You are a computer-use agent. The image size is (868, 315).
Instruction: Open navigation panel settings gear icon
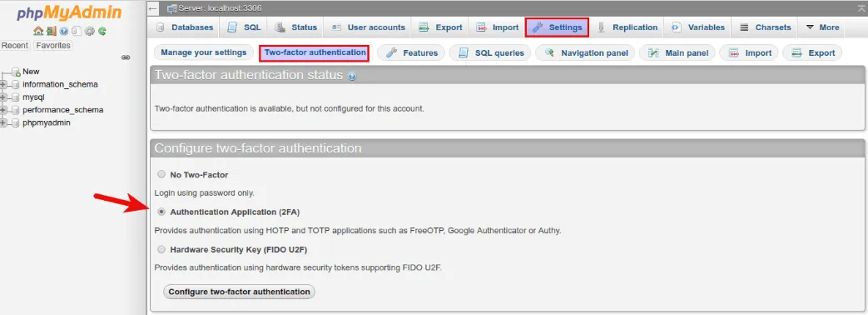pyautogui.click(x=89, y=32)
